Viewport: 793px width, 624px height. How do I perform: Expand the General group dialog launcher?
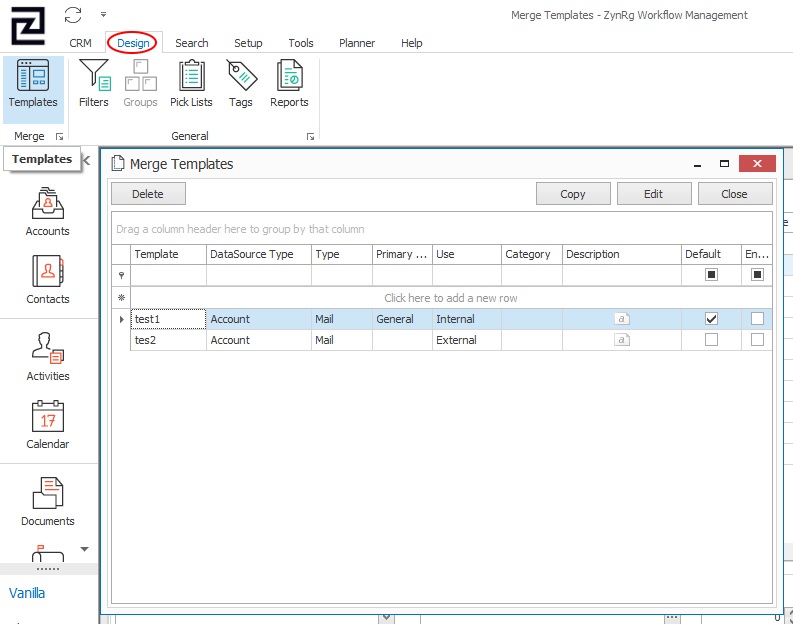point(311,137)
